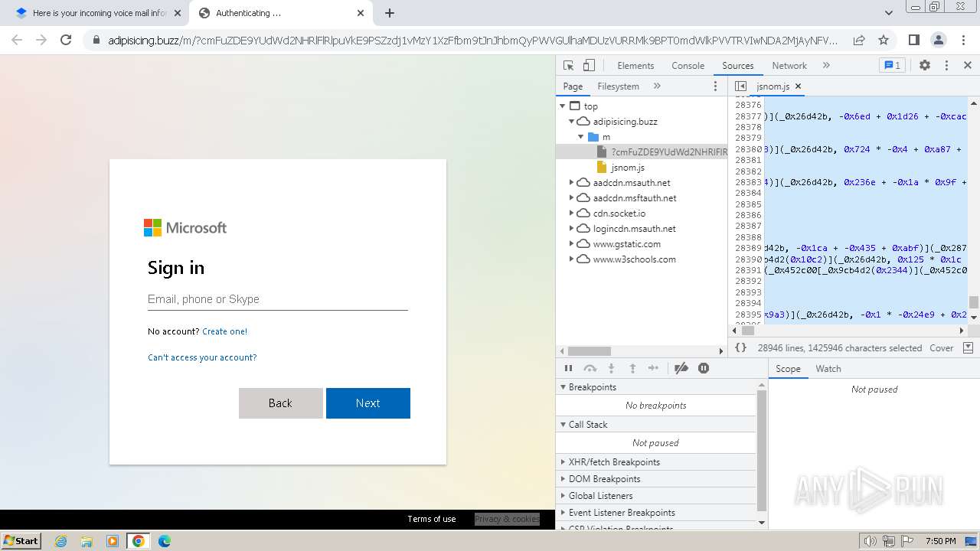This screenshot has height=551, width=980.
Task: Pause script execution in the debugger
Action: tap(568, 368)
